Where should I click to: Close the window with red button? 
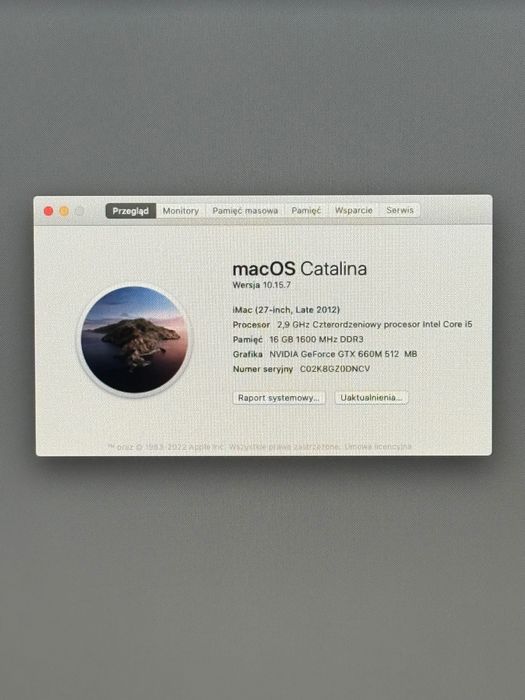point(49,211)
